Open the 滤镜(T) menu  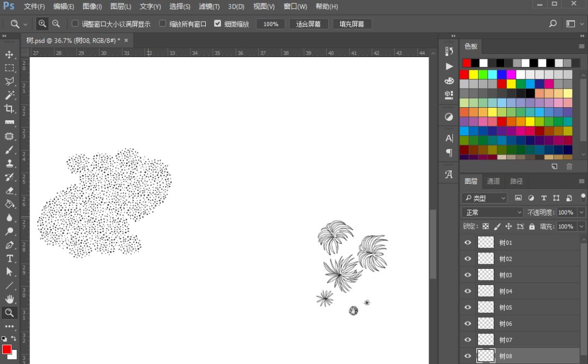click(209, 7)
